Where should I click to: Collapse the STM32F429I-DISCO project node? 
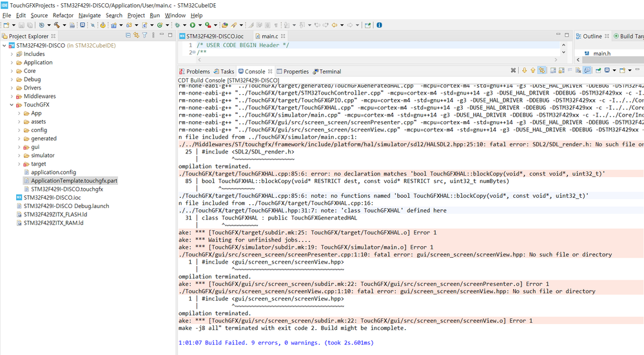[5, 46]
